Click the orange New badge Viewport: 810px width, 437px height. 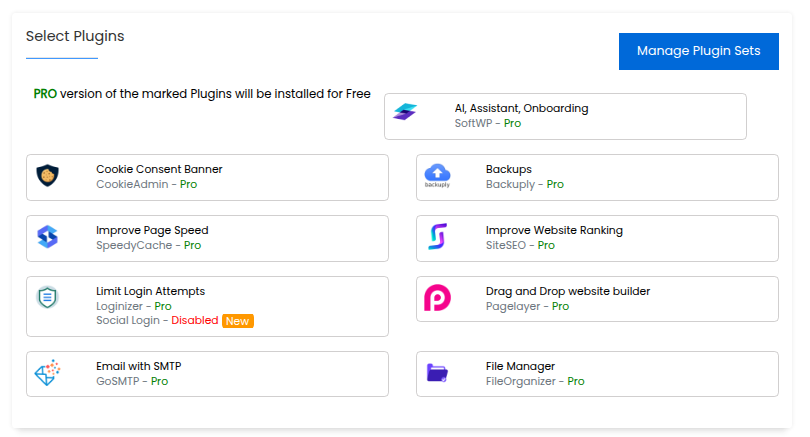click(238, 321)
